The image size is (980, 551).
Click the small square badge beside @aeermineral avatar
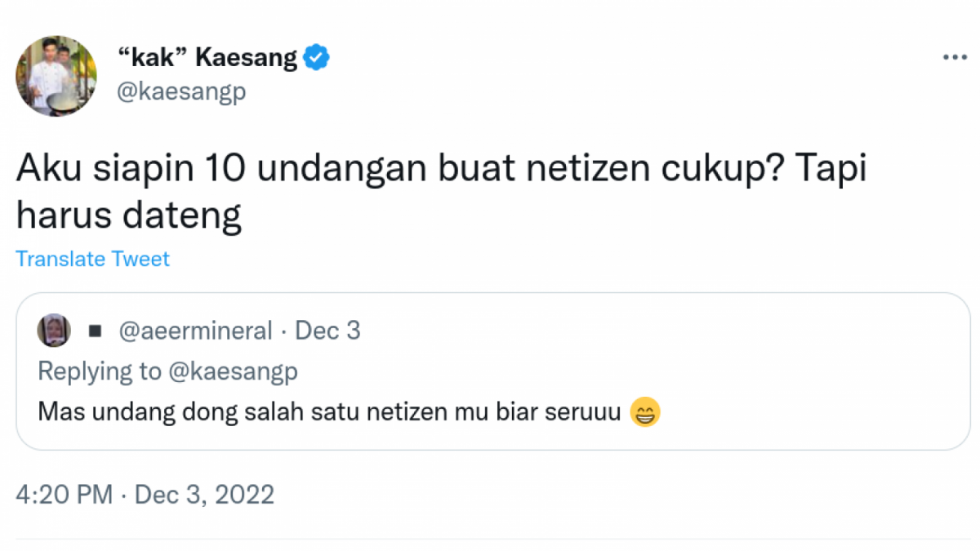96,330
